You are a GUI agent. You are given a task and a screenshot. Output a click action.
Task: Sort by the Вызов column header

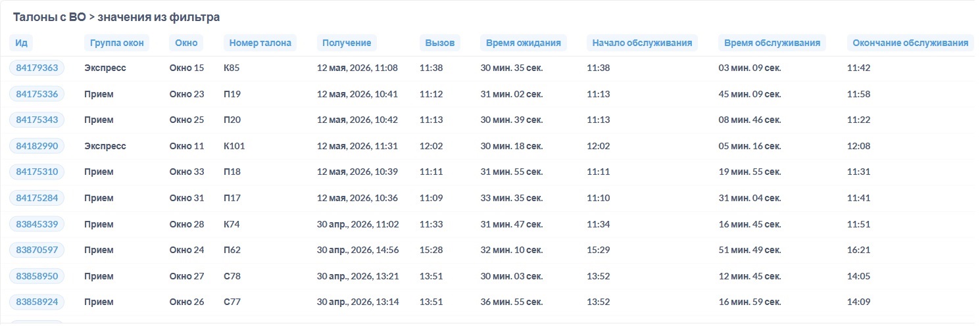(440, 43)
